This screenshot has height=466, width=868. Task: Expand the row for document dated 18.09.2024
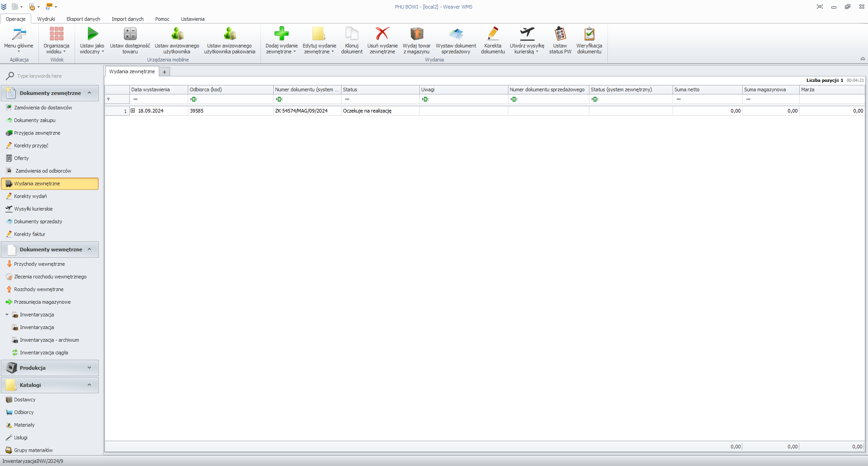coord(133,111)
